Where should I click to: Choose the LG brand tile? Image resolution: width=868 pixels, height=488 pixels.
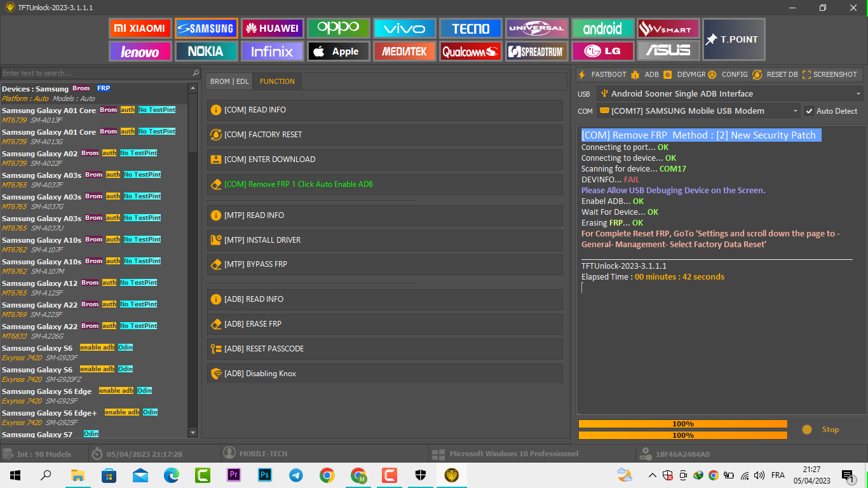tap(602, 51)
